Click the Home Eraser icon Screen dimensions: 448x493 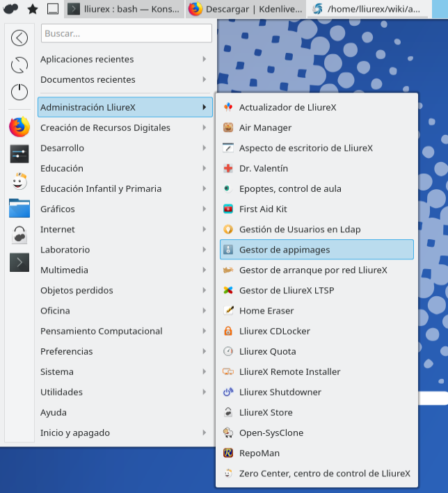pyautogui.click(x=228, y=311)
